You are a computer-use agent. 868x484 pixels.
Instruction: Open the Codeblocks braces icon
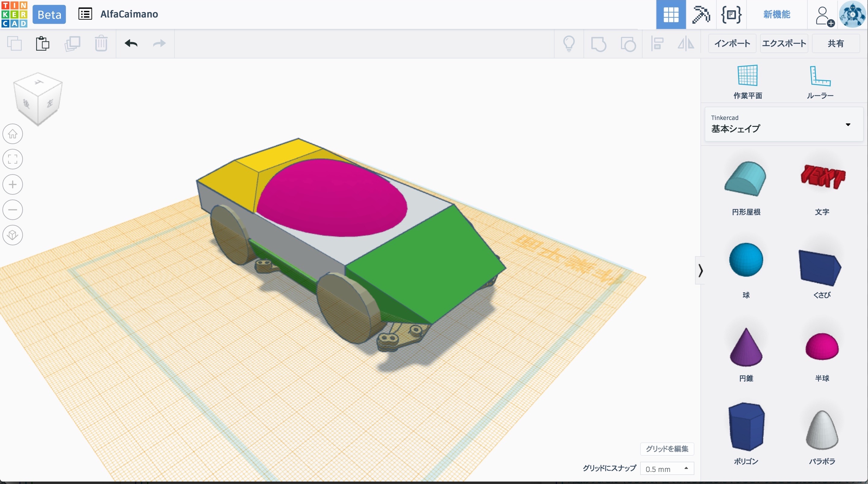(x=731, y=14)
